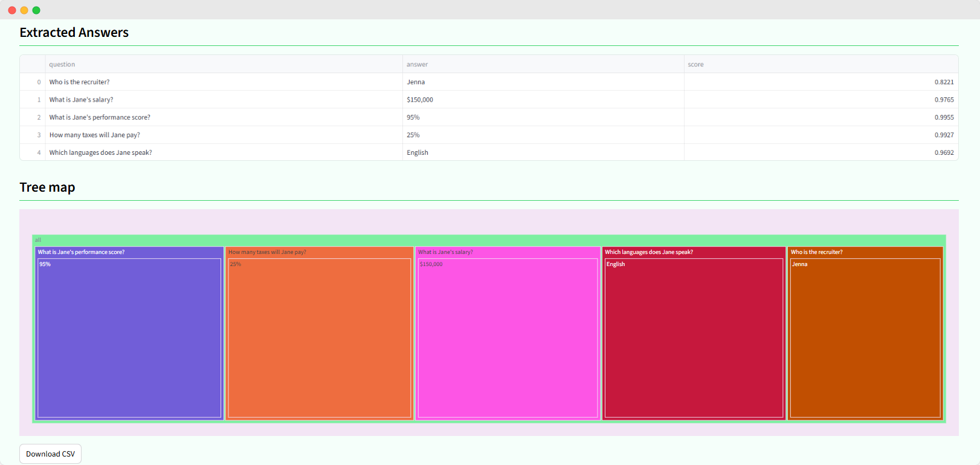This screenshot has height=465, width=980.
Task: Sort by the 'score' column header
Action: 821,64
